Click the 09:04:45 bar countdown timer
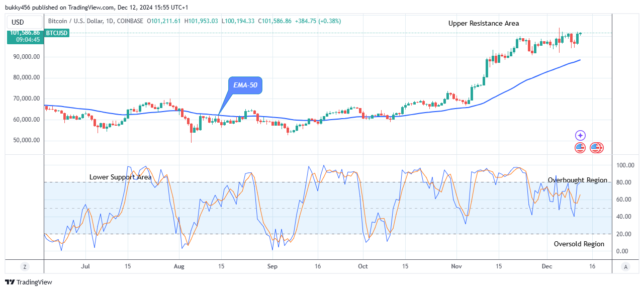The image size is (644, 291). pyautogui.click(x=28, y=40)
